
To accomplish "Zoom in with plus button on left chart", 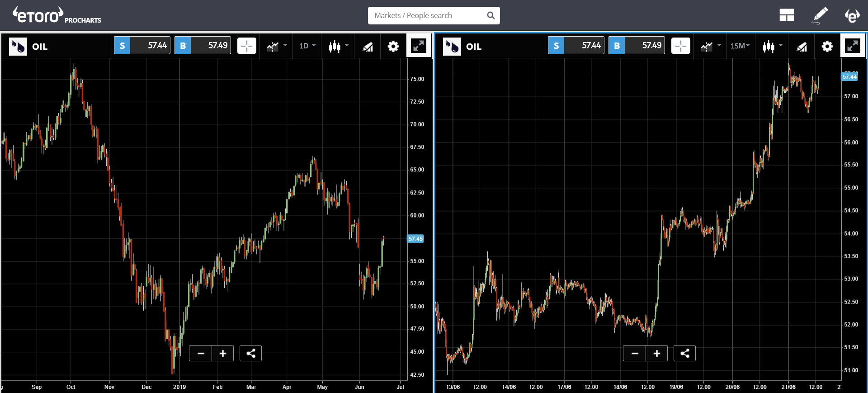I will (x=223, y=353).
